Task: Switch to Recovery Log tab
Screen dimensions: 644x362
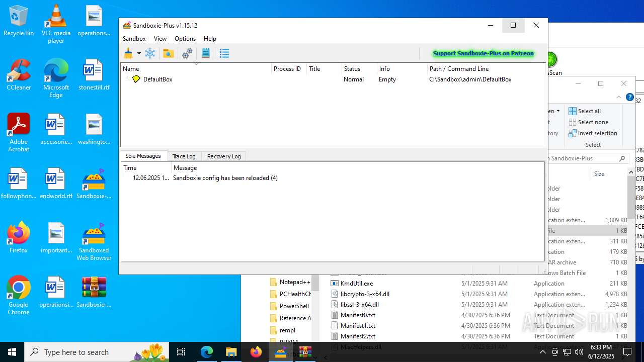Action: pyautogui.click(x=224, y=156)
